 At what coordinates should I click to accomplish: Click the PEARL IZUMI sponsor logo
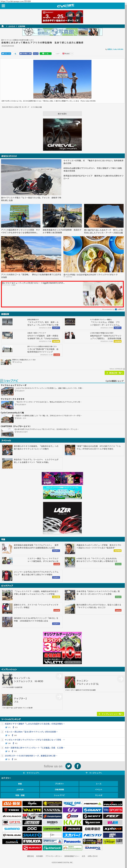coord(12,835)
